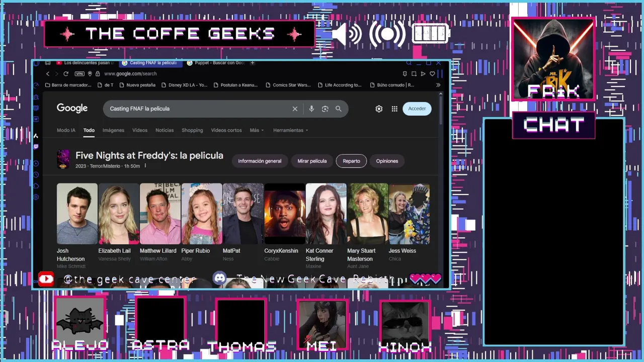644x362 pixels.
Task: Switch to the 'Noticias' results tab
Action: (165, 130)
